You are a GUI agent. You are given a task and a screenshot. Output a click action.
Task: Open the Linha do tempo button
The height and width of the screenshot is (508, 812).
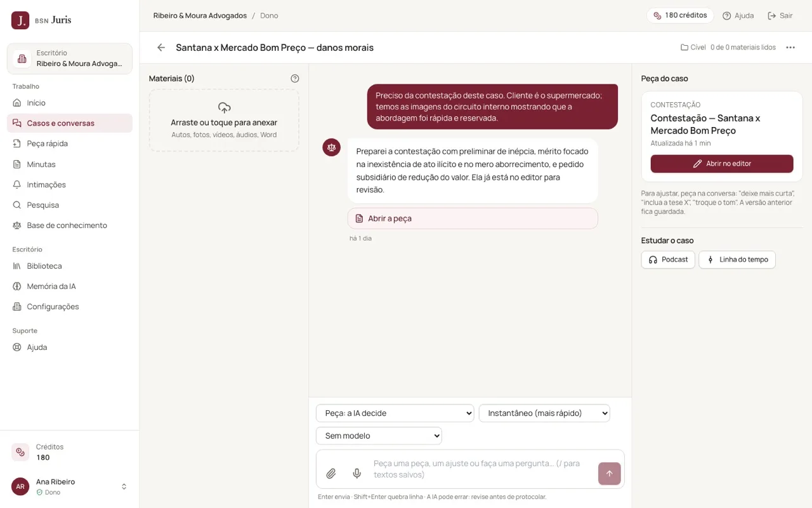737,260
